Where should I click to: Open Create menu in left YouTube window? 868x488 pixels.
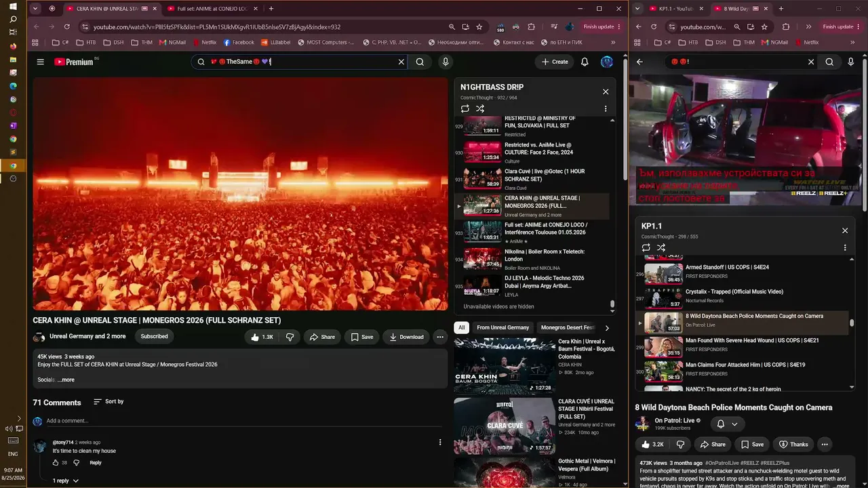pos(555,62)
